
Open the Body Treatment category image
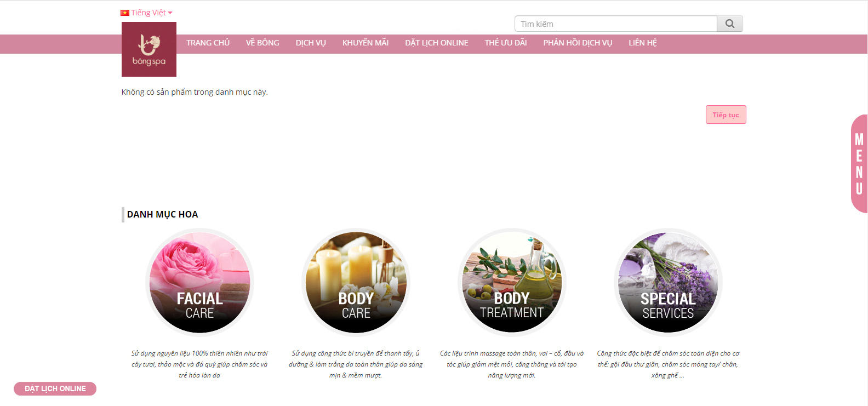pos(512,282)
